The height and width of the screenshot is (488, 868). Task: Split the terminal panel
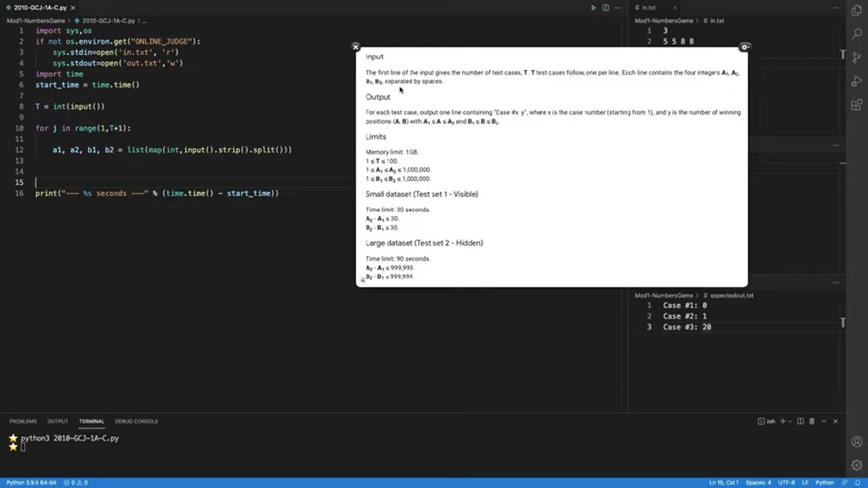[800, 421]
